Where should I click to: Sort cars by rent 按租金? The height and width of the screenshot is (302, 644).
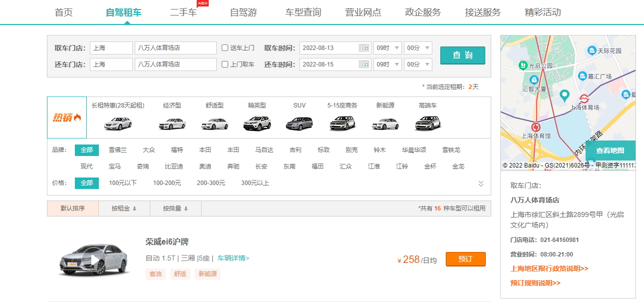tap(124, 208)
